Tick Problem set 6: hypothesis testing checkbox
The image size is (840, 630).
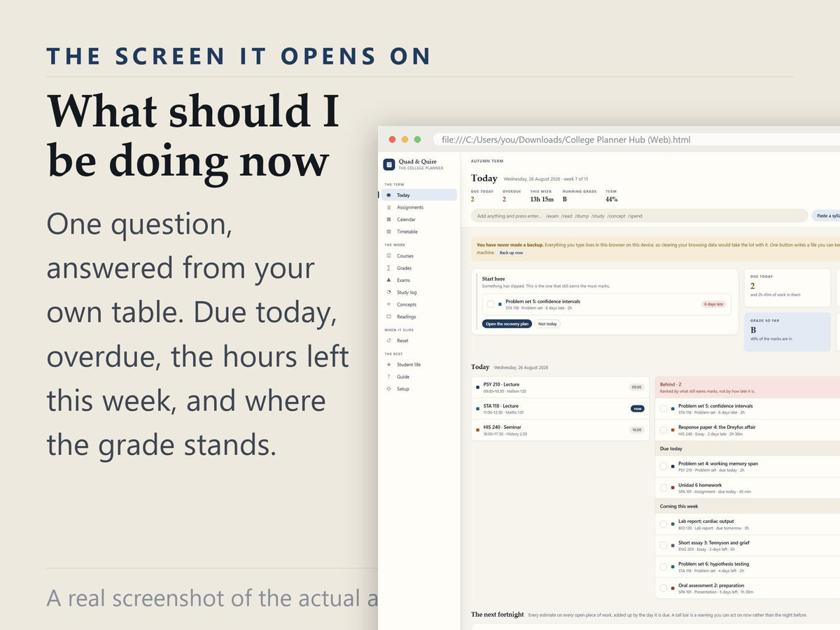664,567
